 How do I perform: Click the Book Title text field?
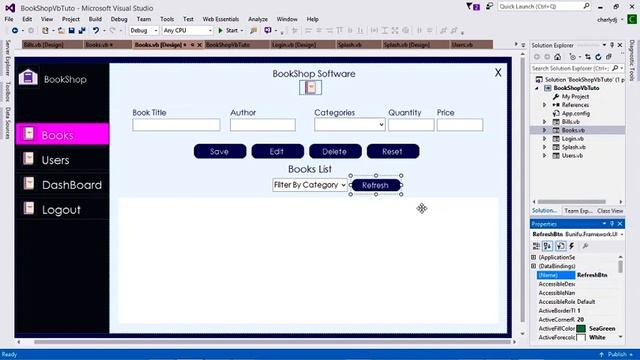176,125
